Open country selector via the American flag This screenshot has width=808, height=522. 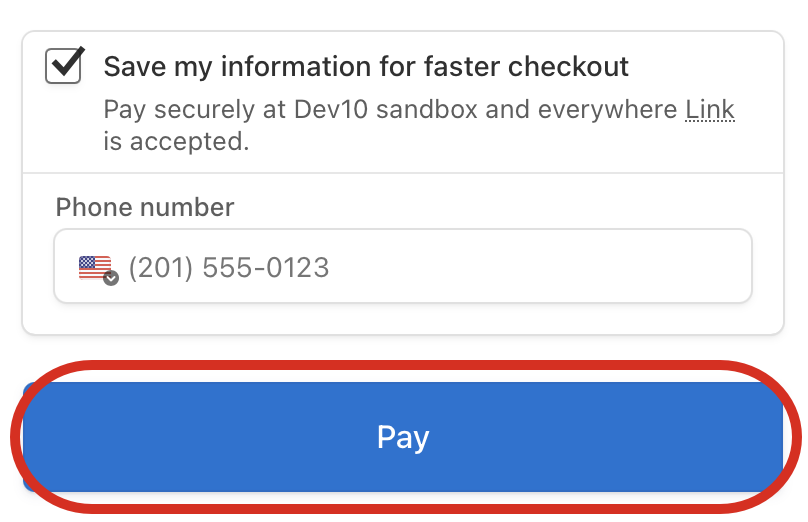(x=95, y=268)
